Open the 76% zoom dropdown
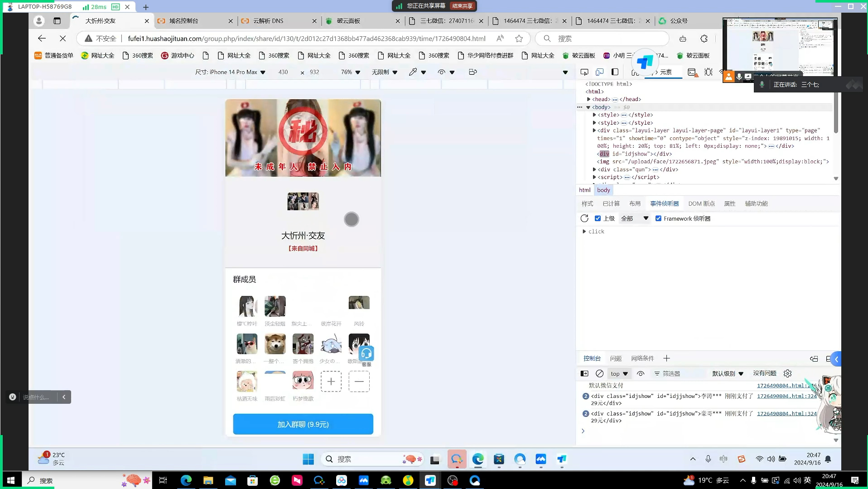 (x=351, y=72)
